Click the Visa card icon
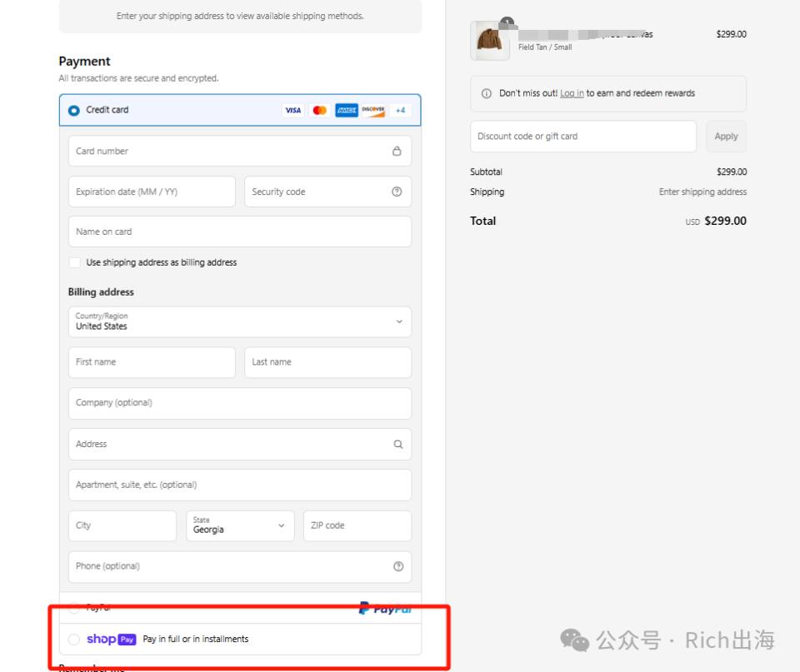 [x=292, y=110]
